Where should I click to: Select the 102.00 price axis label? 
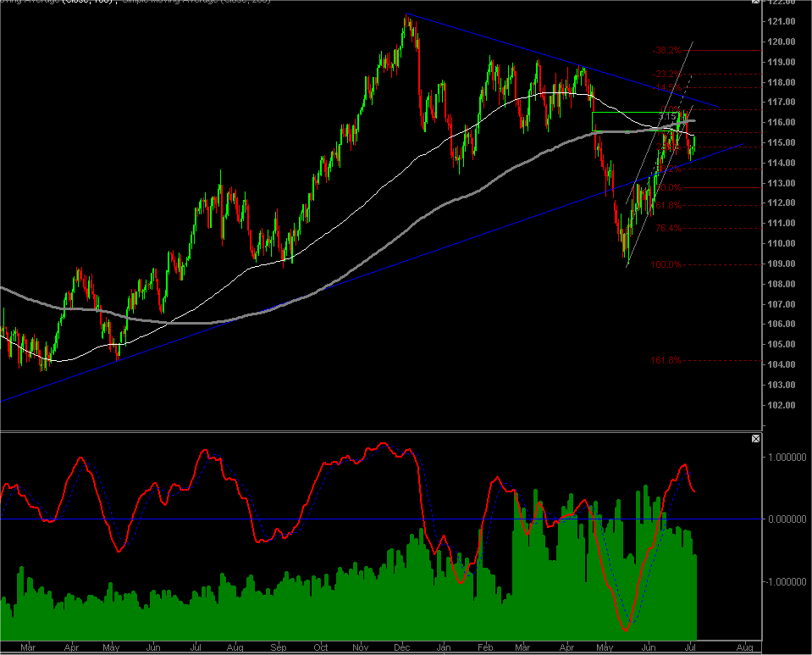tap(782, 405)
